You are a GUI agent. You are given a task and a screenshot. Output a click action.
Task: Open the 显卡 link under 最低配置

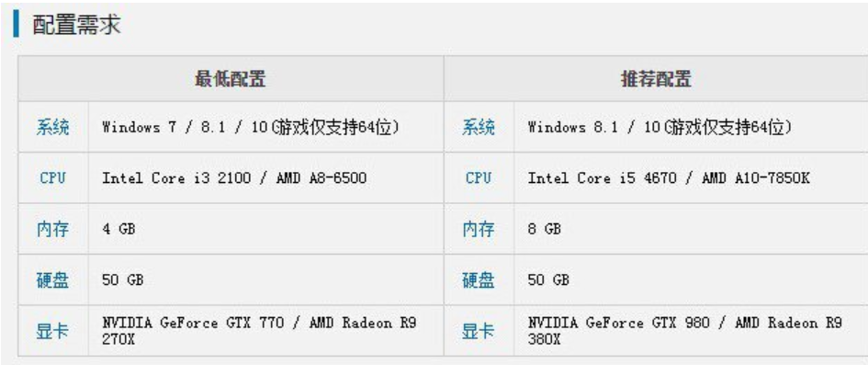52,331
